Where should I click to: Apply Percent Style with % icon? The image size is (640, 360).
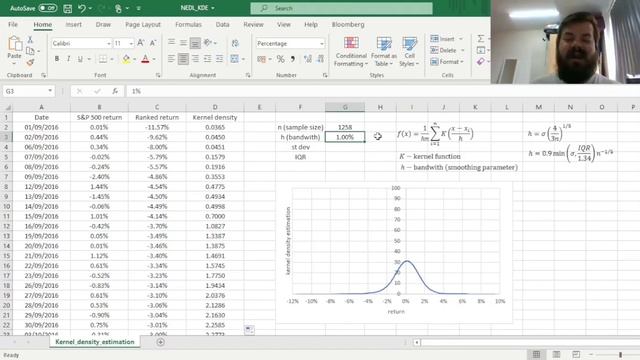click(280, 59)
